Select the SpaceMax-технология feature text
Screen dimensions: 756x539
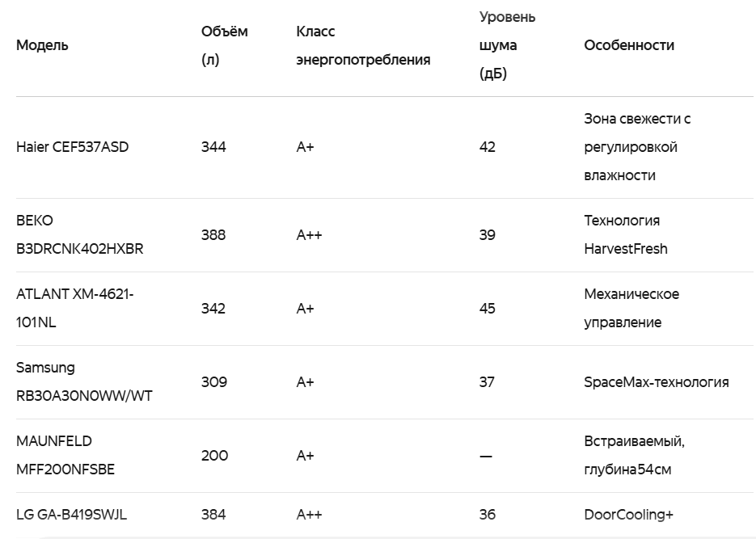[x=657, y=382]
